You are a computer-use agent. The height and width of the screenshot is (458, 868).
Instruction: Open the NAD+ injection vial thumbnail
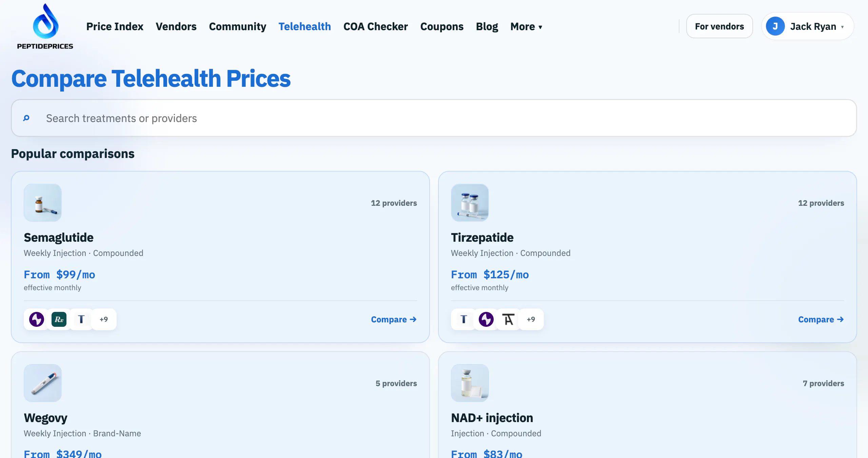click(x=470, y=383)
